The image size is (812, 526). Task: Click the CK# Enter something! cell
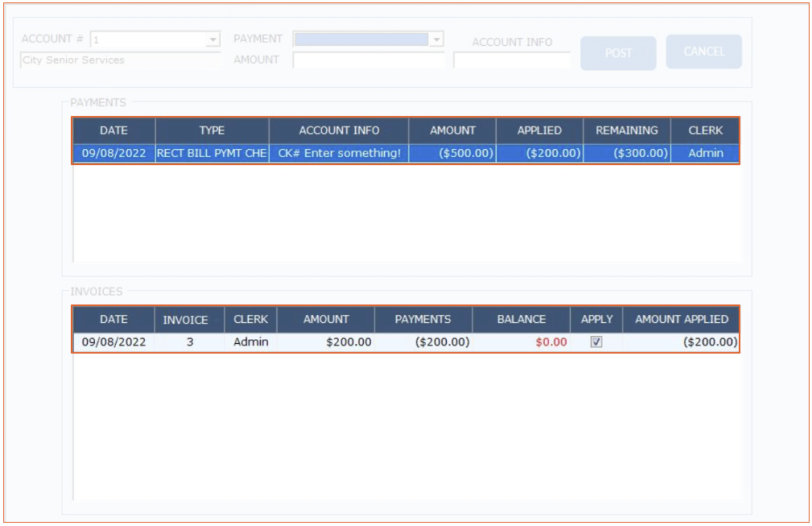339,153
